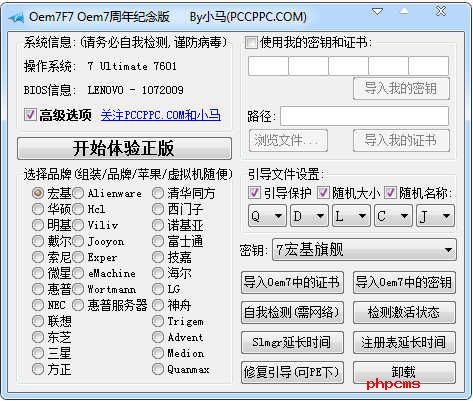Select the Trigem radio button
The width and height of the screenshot is (473, 401).
[x=158, y=321]
